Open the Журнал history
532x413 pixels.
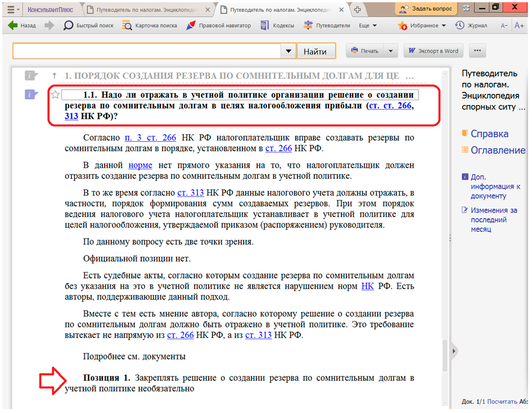(x=471, y=25)
